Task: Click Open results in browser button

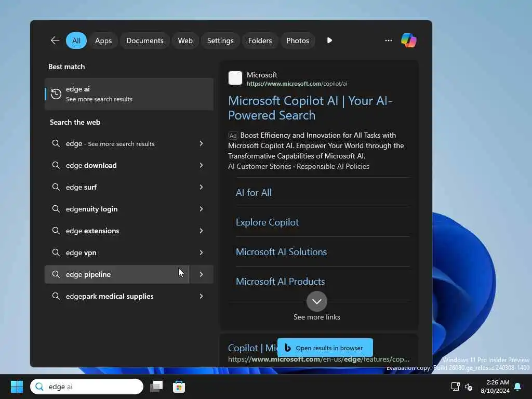Action: tap(325, 348)
